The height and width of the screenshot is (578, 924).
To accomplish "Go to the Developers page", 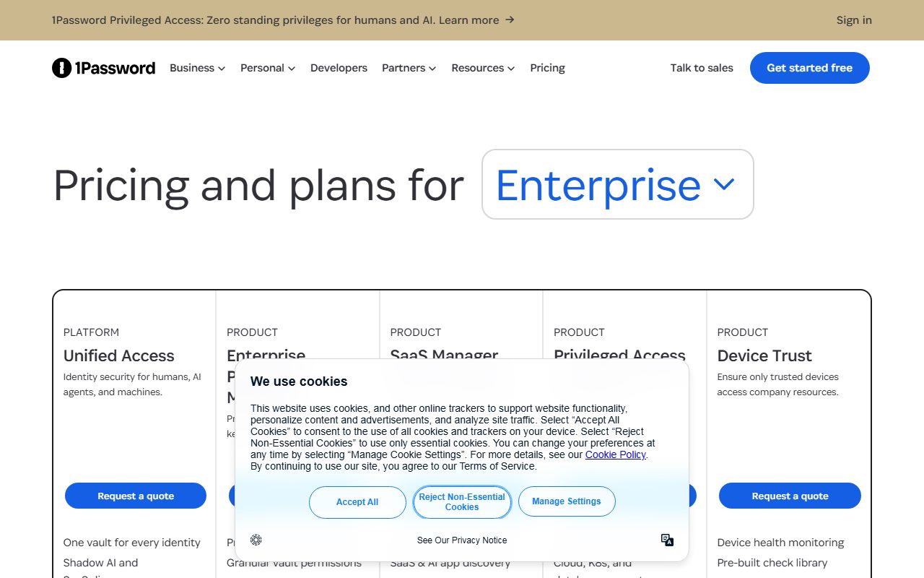I will pyautogui.click(x=339, y=68).
